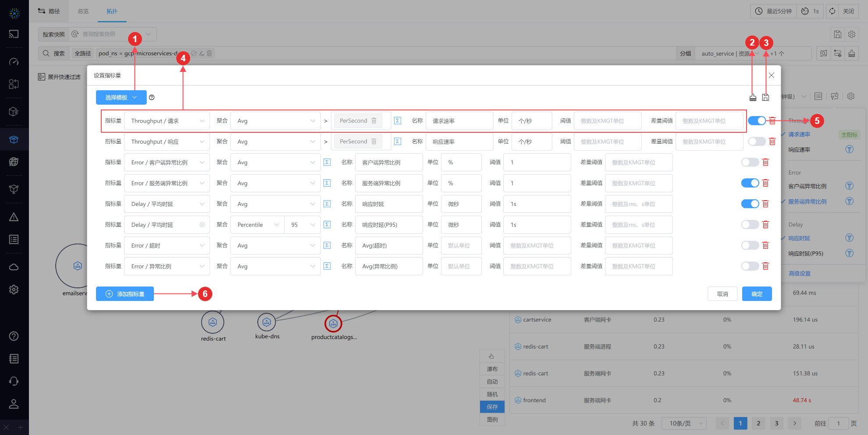868x435 pixels.
Task: Open the 选择模板 template dropdown
Action: [121, 98]
